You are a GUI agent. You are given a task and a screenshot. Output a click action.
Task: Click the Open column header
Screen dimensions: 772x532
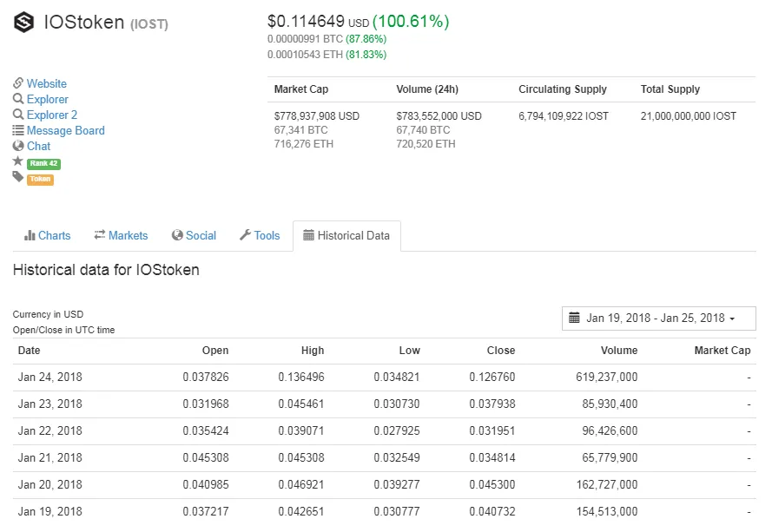(x=215, y=351)
